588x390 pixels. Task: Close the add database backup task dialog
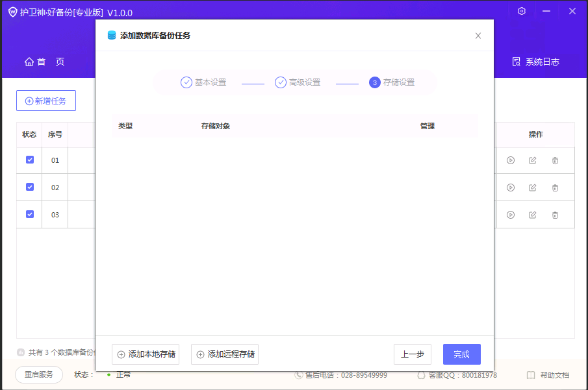[478, 36]
